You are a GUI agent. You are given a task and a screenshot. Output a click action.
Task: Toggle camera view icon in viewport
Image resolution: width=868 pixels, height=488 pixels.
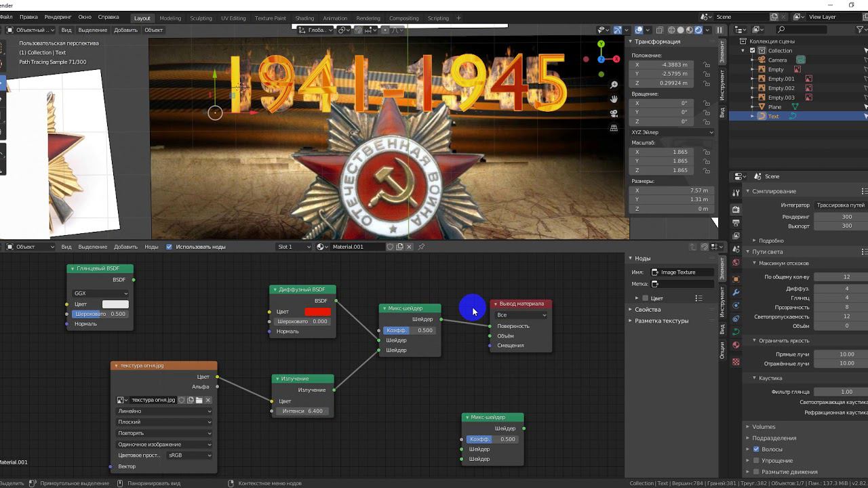pos(614,113)
